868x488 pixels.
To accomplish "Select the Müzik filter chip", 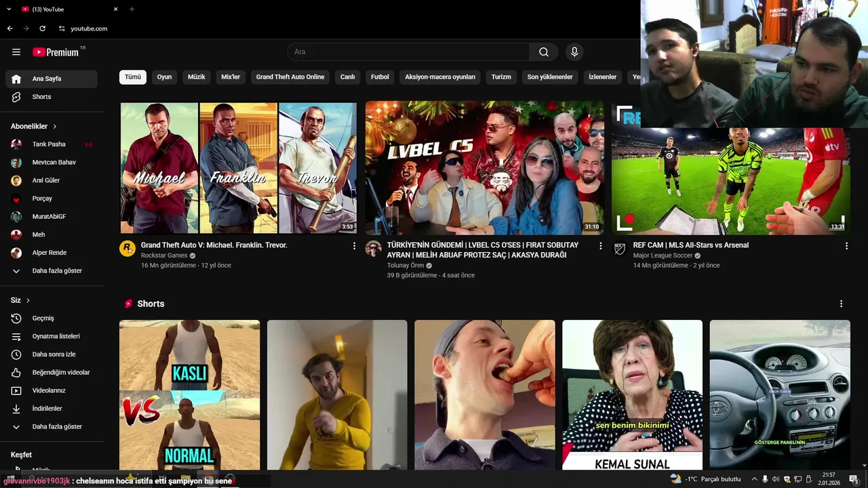I will tap(197, 77).
